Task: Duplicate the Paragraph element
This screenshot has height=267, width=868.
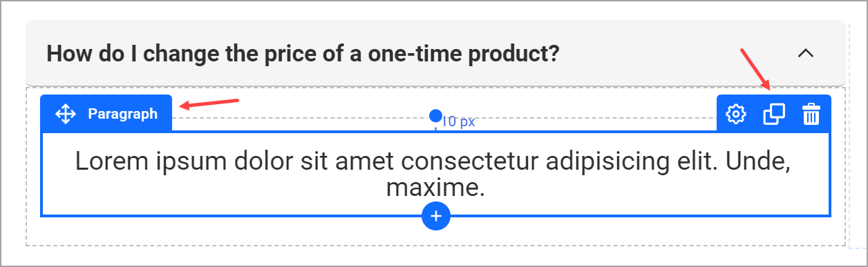Action: click(x=774, y=115)
